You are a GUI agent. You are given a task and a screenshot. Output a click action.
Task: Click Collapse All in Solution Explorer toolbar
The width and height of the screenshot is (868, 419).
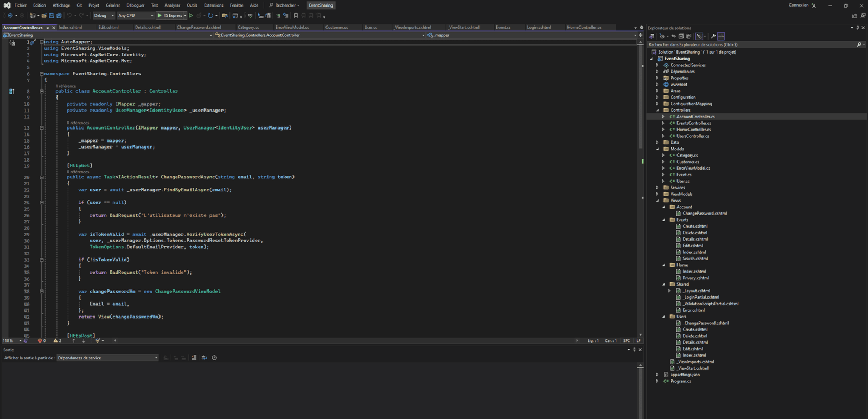(681, 36)
